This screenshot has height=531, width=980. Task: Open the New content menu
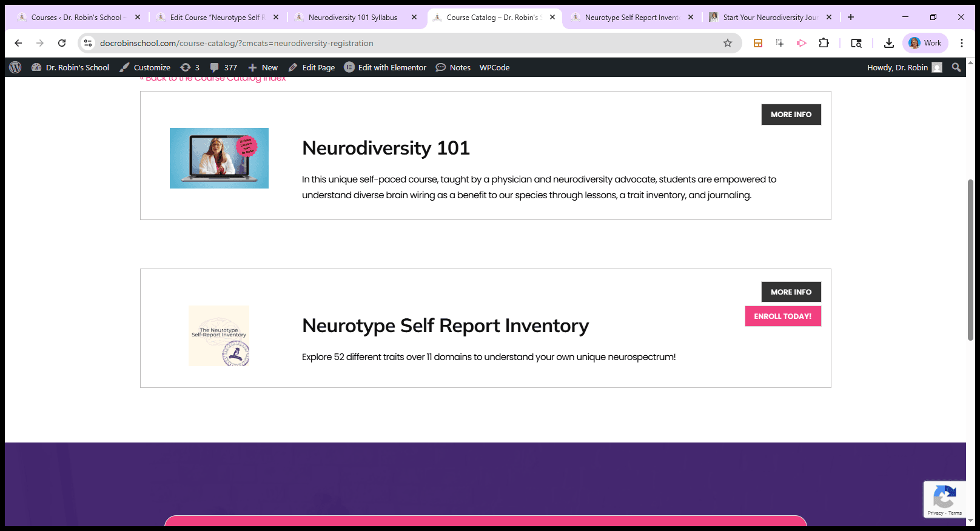263,67
